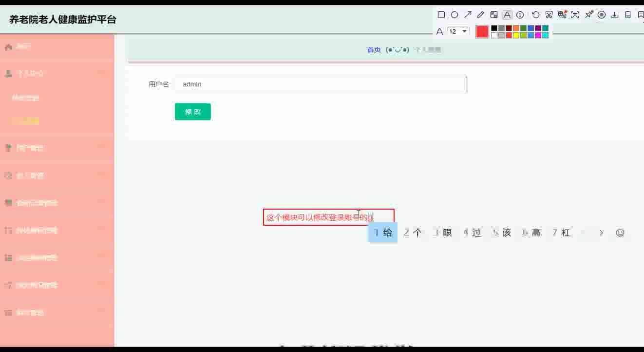Undo the last annotation
Image resolution: width=644 pixels, height=352 pixels.
pyautogui.click(x=536, y=15)
